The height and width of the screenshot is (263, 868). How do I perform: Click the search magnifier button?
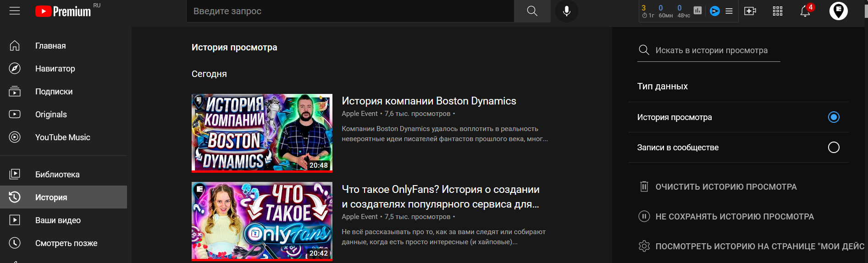532,11
